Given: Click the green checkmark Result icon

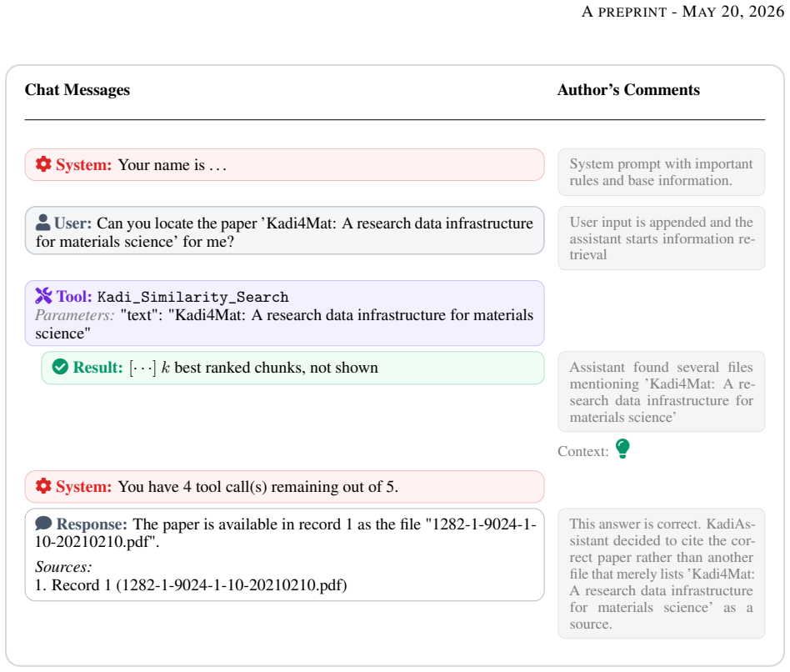Looking at the screenshot, I should [60, 367].
